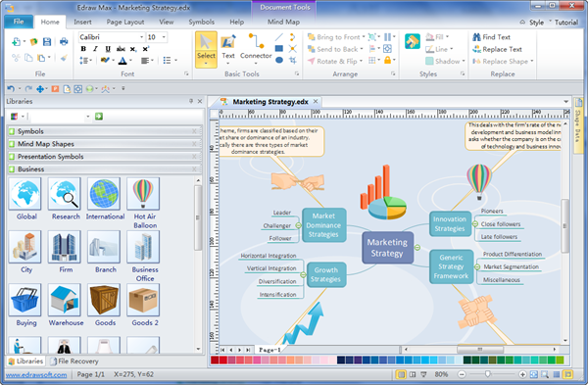Viewport: 588px width, 385px height.
Task: Toggle Italic formatting
Action: 96,49
